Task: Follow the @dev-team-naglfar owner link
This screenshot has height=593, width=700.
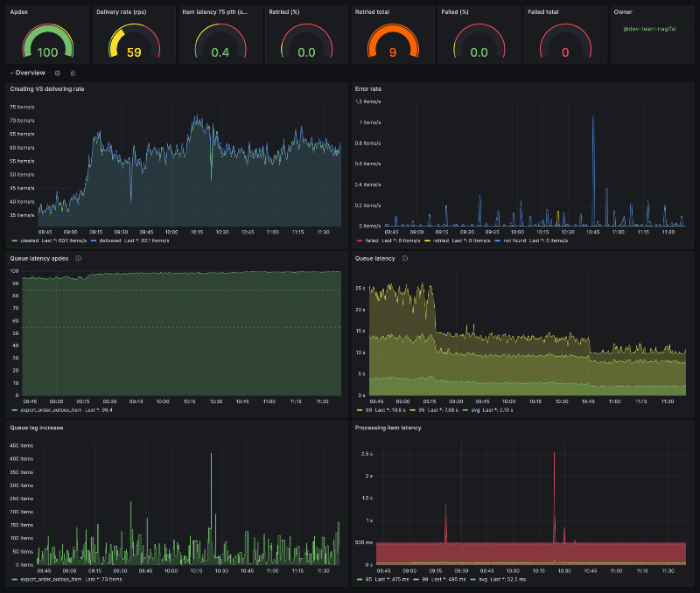Action: pyautogui.click(x=649, y=29)
